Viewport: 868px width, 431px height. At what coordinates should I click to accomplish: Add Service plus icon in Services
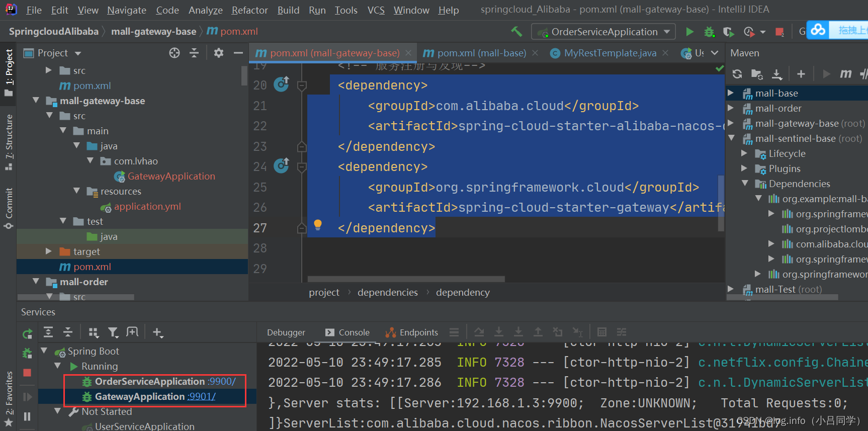(157, 332)
